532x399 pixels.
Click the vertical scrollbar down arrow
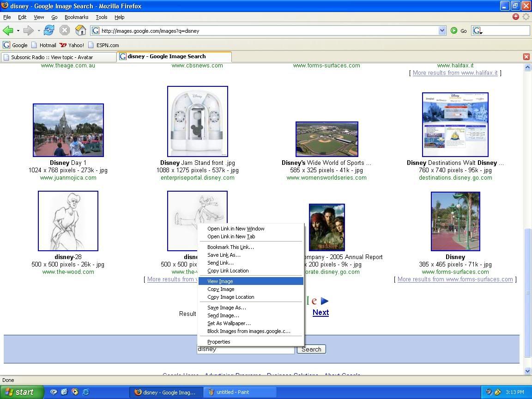tap(527, 371)
